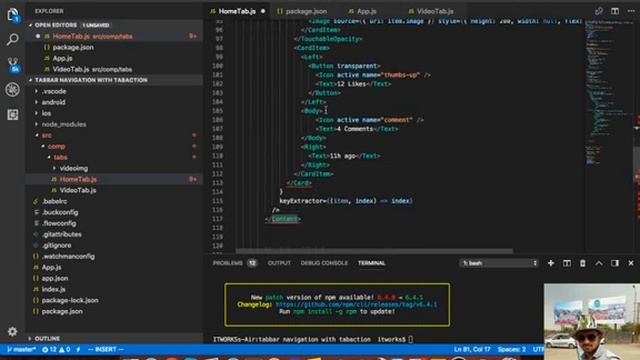Click the split editor icon
The height and width of the screenshot is (360, 640).
coord(615,11)
